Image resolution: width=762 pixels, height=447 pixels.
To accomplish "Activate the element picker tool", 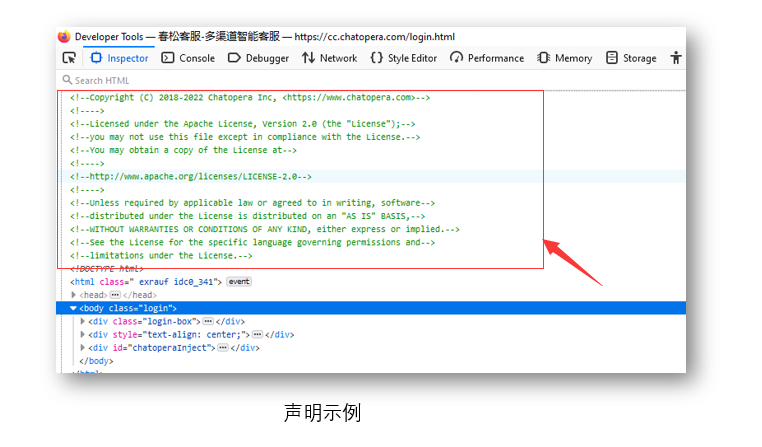I will point(69,58).
